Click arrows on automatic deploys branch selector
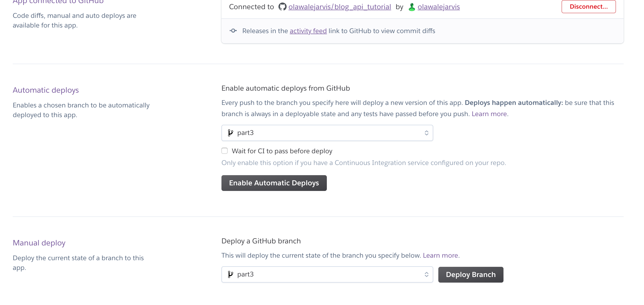This screenshot has width=644, height=305. click(426, 133)
